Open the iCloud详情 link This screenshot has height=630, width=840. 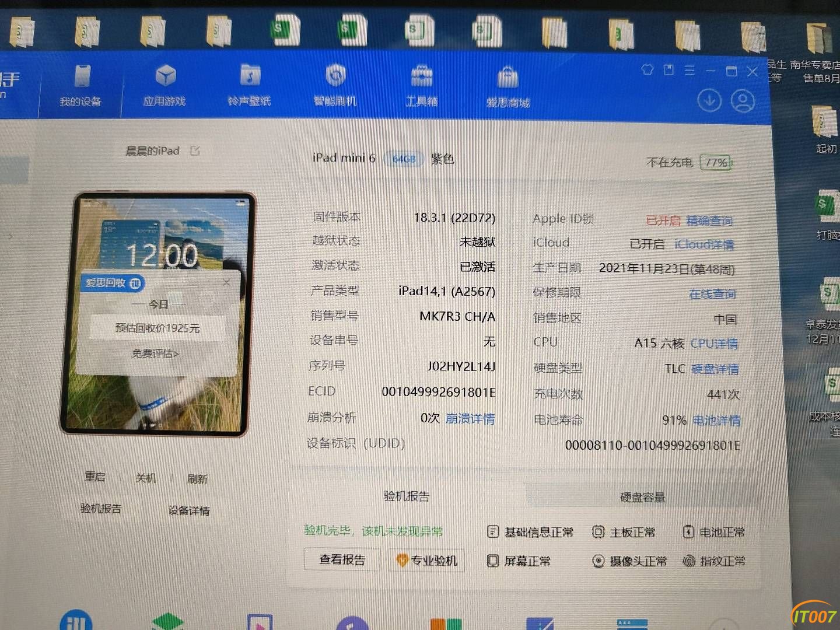(x=704, y=244)
